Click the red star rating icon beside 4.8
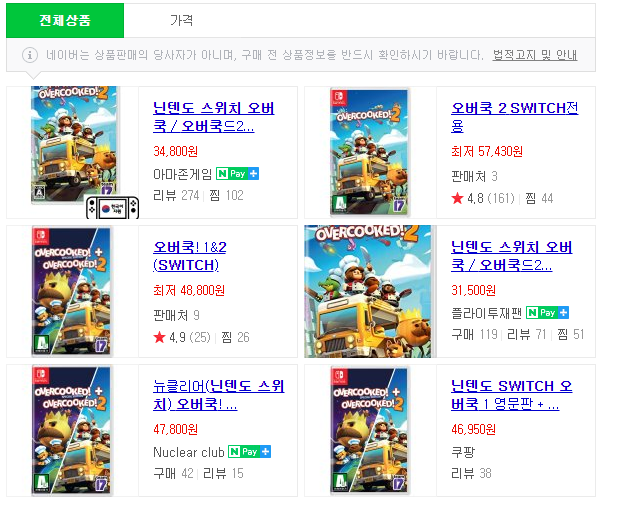This screenshot has width=619, height=508. tap(457, 198)
